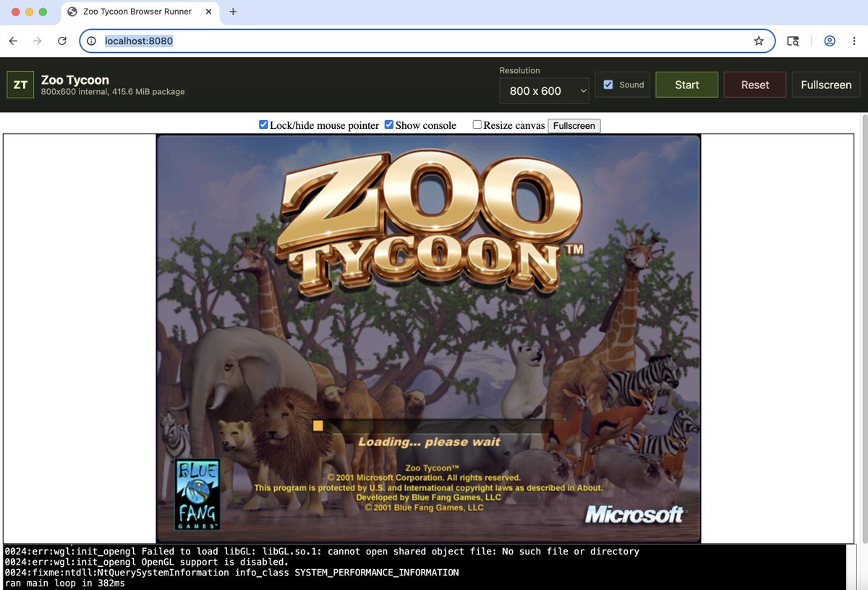868x590 pixels.
Task: Click 'ran main loop in 382ms' console line
Action: (65, 583)
